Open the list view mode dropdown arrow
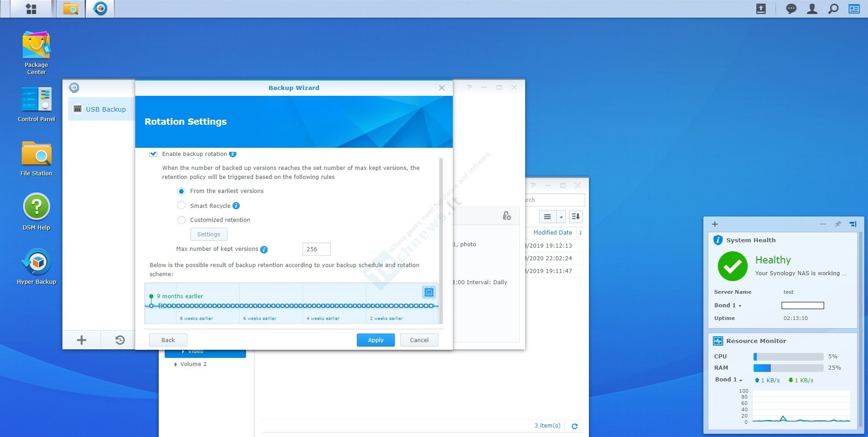The width and height of the screenshot is (868, 437). [x=561, y=216]
